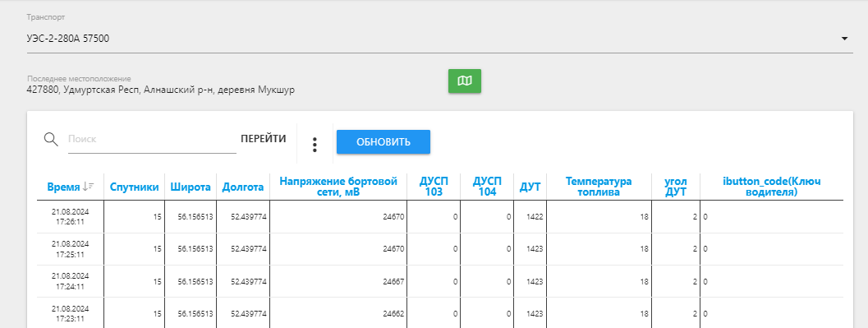
Task: Click voltage value 24662 in the table
Action: click(x=393, y=313)
